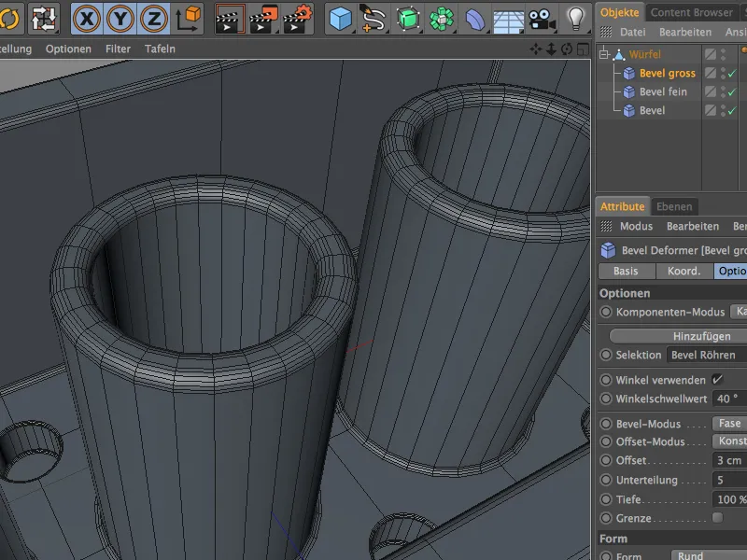This screenshot has width=747, height=560.
Task: Add a cube primitive object
Action: point(341,19)
